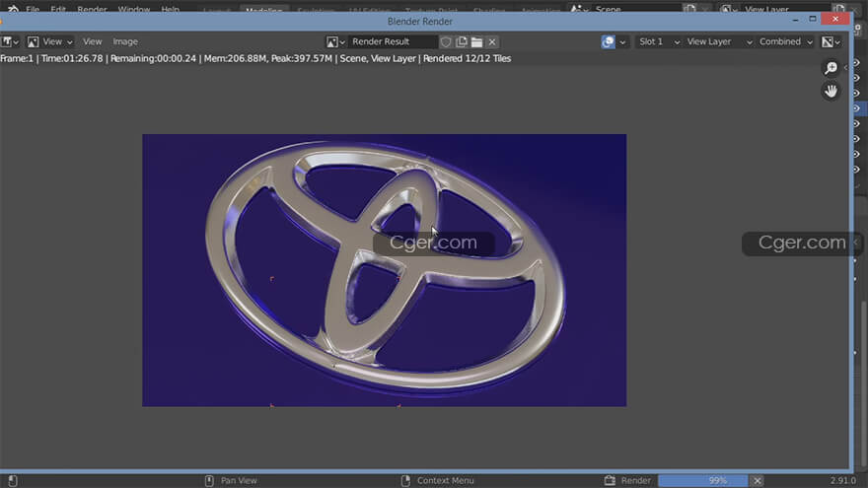Open Render menu in main window
The height and width of the screenshot is (488, 868).
click(92, 9)
